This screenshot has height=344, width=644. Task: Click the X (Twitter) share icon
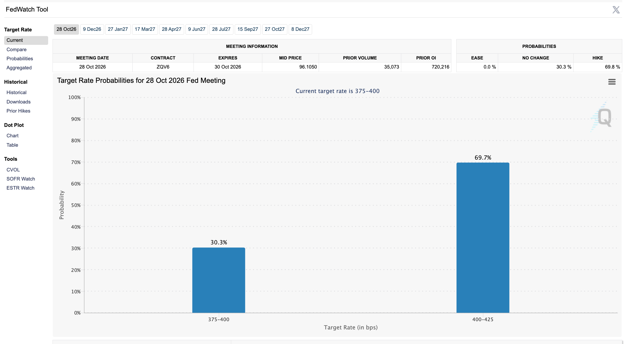616,10
